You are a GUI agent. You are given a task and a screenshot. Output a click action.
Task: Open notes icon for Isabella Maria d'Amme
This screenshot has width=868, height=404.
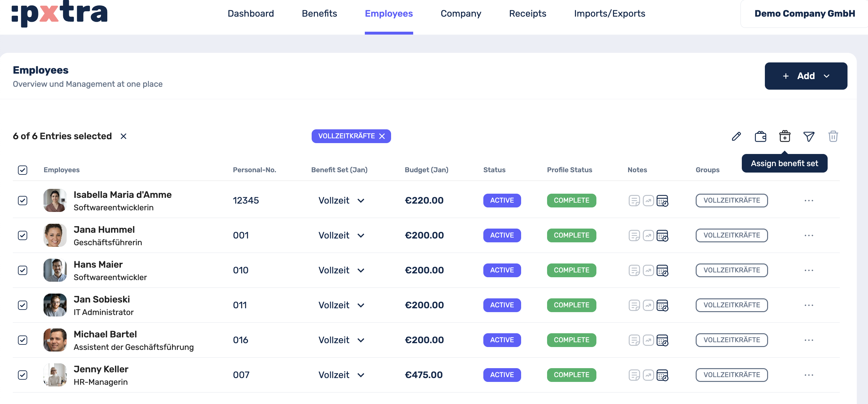[634, 201]
